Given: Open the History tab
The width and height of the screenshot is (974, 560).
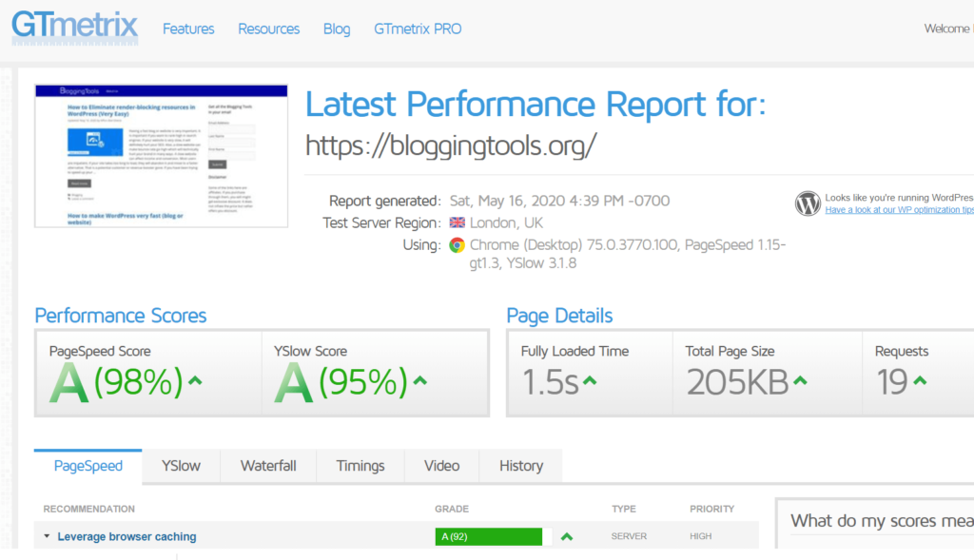Looking at the screenshot, I should point(521,466).
